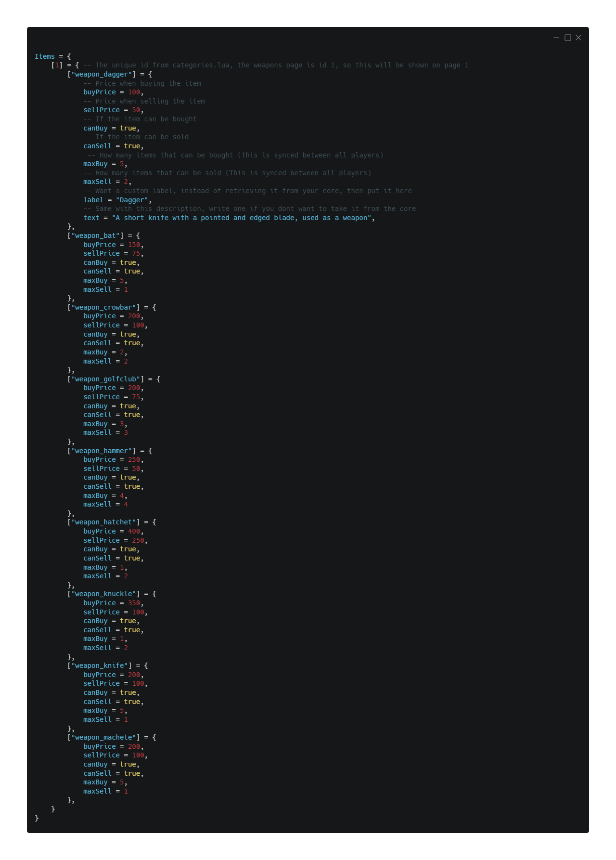The image size is (616, 860).
Task: Click the "weapon_golfclub" table key
Action: (106, 379)
